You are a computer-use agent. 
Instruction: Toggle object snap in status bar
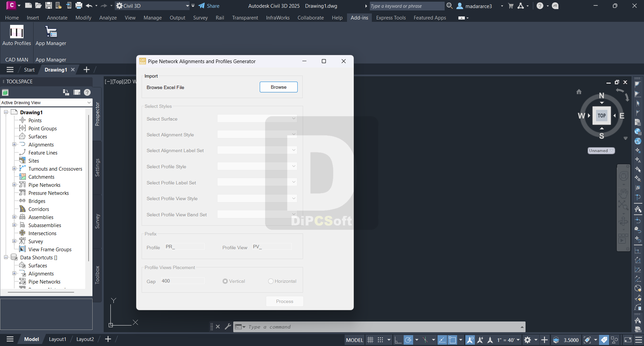(x=452, y=340)
